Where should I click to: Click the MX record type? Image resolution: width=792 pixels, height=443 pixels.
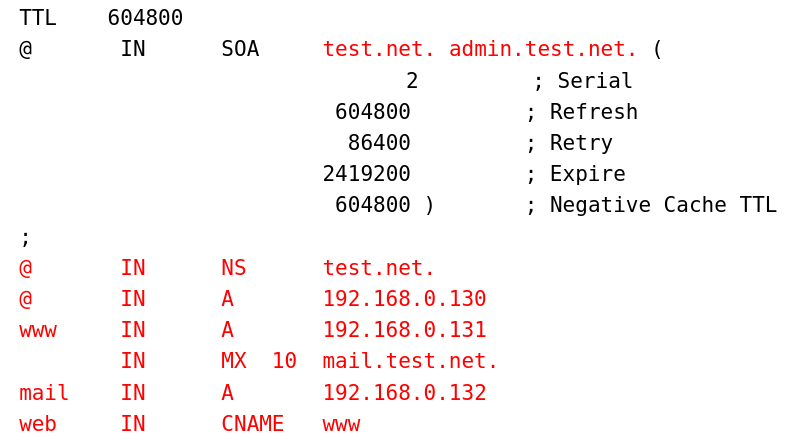tap(234, 361)
